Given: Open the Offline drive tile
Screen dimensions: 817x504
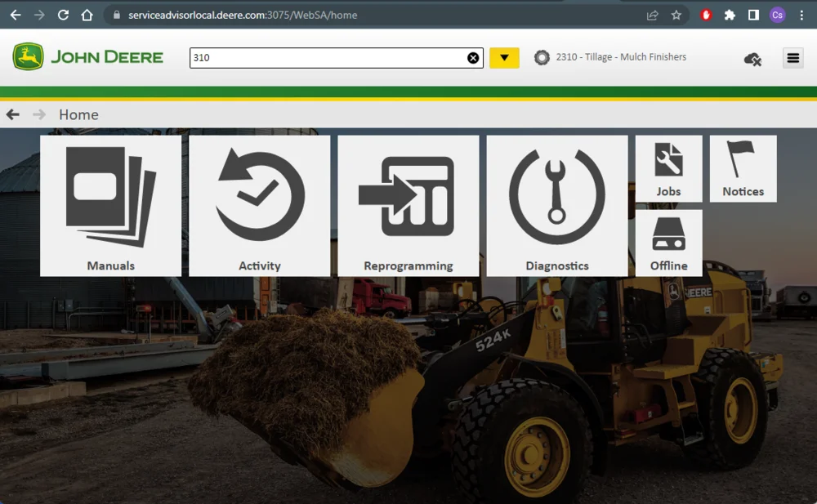Looking at the screenshot, I should pos(668,243).
